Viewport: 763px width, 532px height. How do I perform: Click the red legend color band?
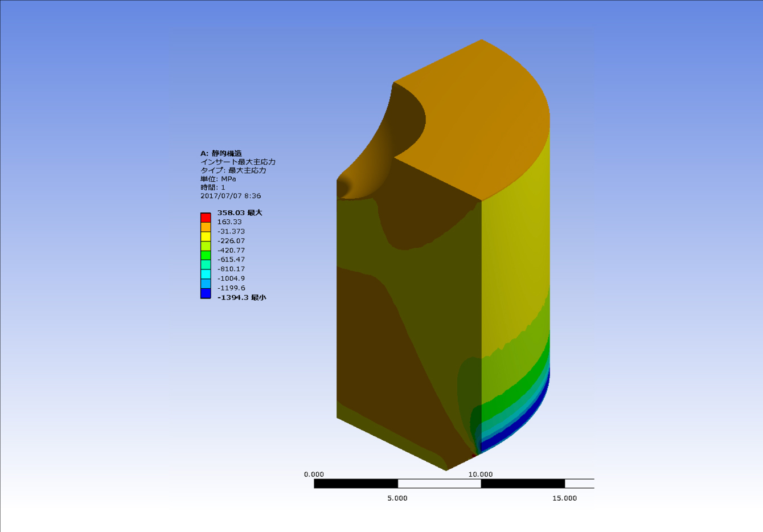pos(206,218)
